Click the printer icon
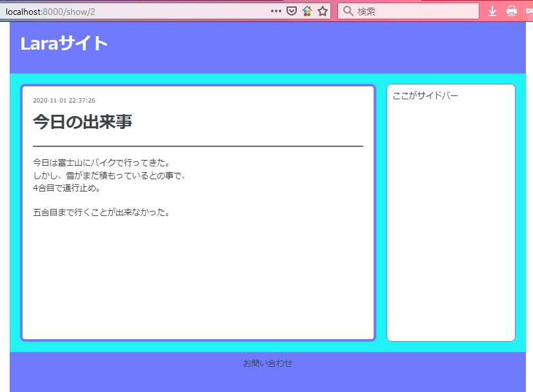533x392 pixels. (512, 11)
